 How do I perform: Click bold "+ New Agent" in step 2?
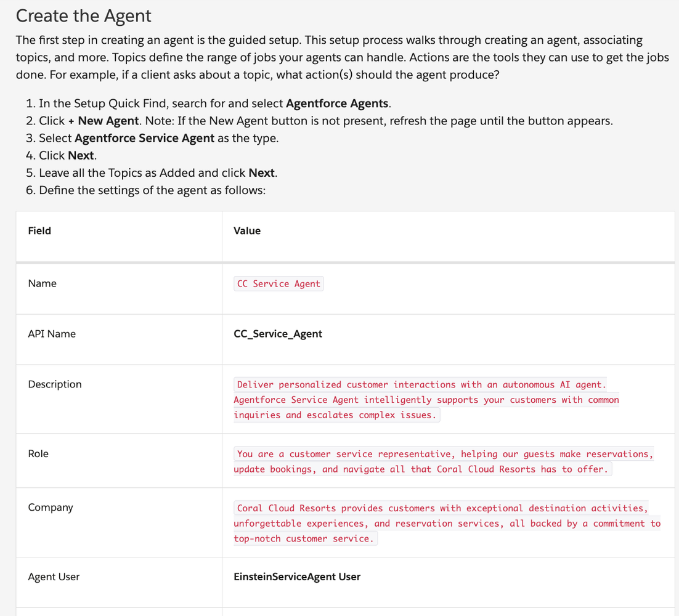[103, 121]
